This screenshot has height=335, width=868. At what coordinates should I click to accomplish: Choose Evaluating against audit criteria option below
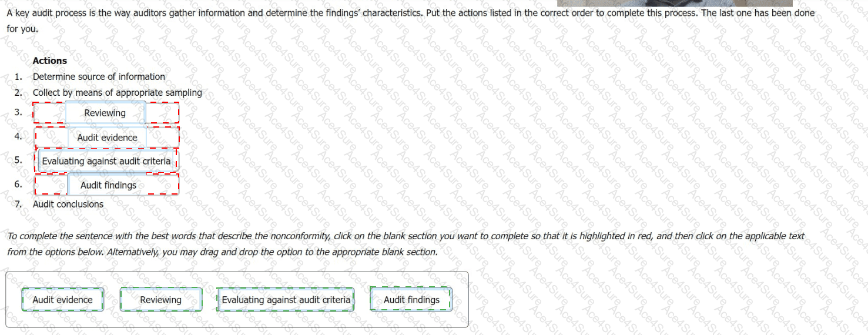286,300
